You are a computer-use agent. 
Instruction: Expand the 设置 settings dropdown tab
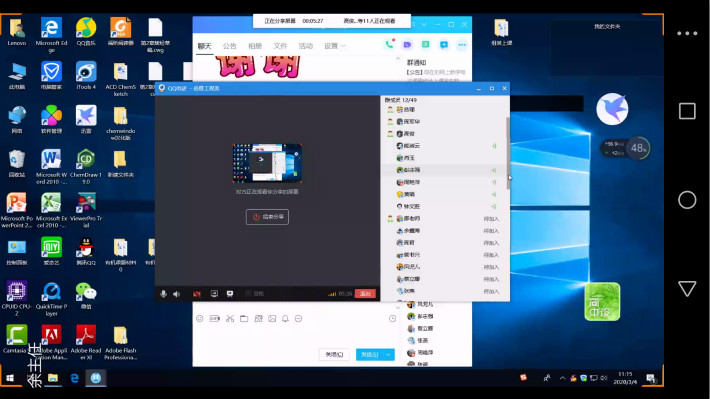point(335,46)
